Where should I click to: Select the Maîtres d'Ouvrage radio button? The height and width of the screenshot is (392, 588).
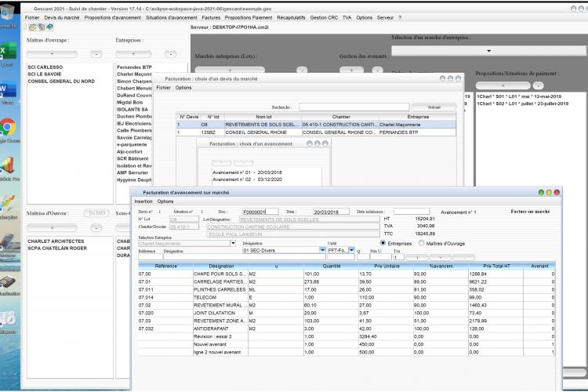click(x=422, y=243)
